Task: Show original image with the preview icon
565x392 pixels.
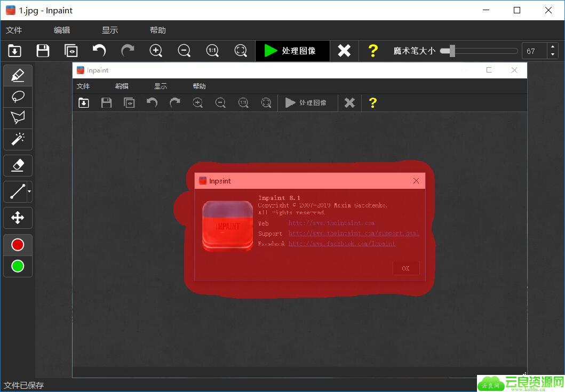Action: point(71,51)
